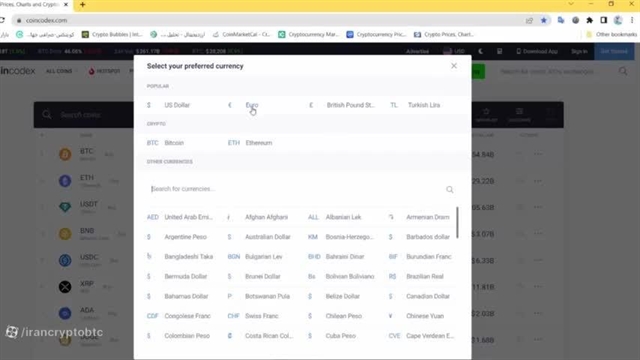Choose Ethereum as display currency
The width and height of the screenshot is (640, 360).
259,143
